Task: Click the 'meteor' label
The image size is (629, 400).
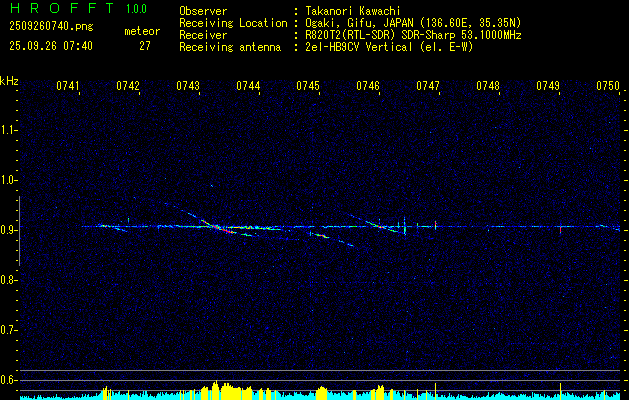Action: click(x=142, y=31)
